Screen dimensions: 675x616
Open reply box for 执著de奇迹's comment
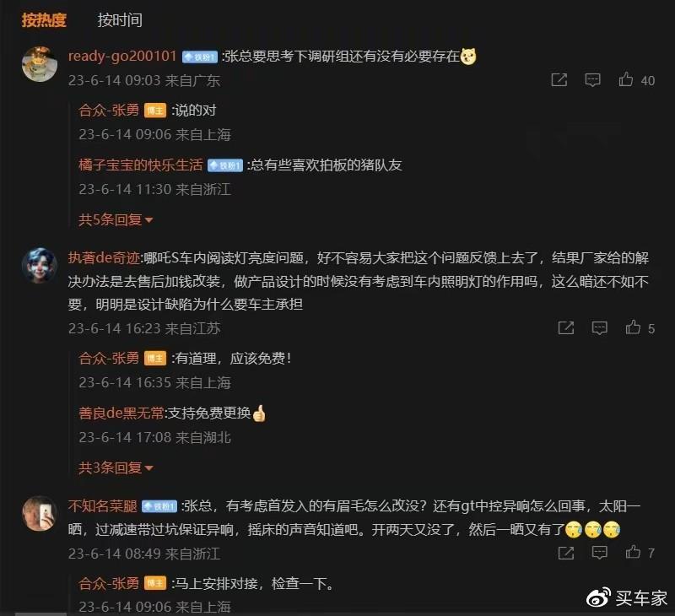click(599, 328)
